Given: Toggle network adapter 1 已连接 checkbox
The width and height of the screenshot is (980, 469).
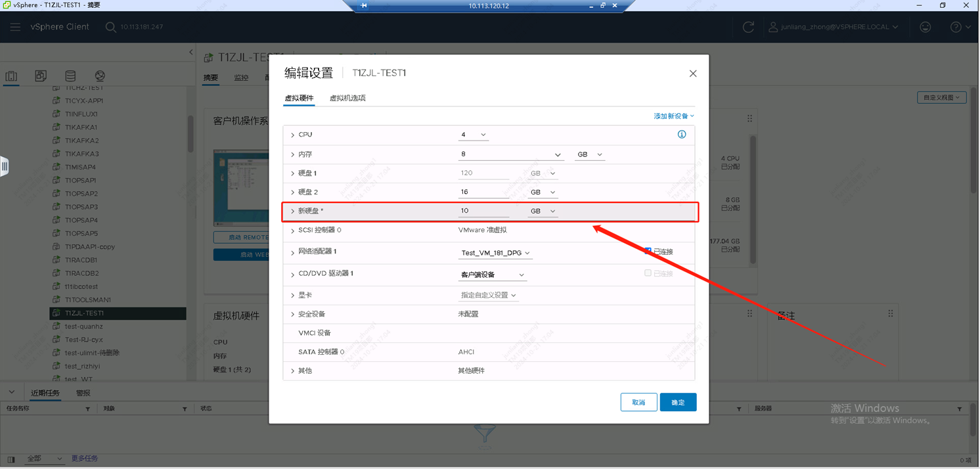Looking at the screenshot, I should 648,252.
